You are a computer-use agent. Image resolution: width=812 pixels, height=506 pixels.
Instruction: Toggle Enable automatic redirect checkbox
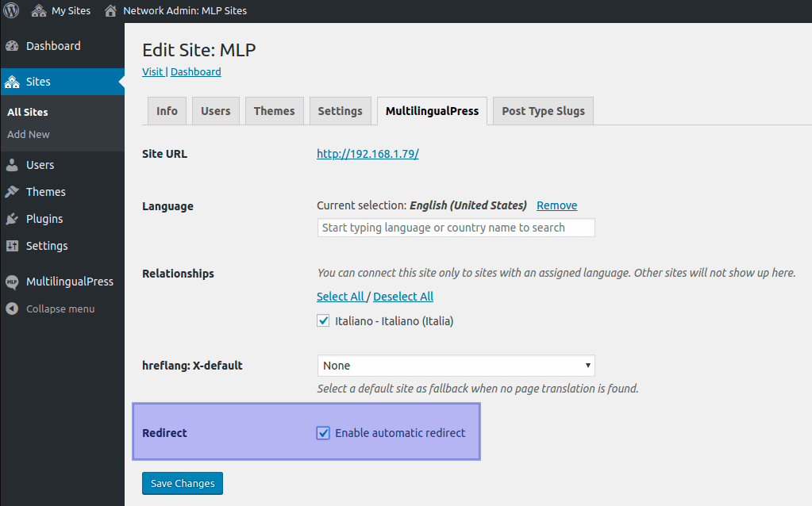(323, 433)
